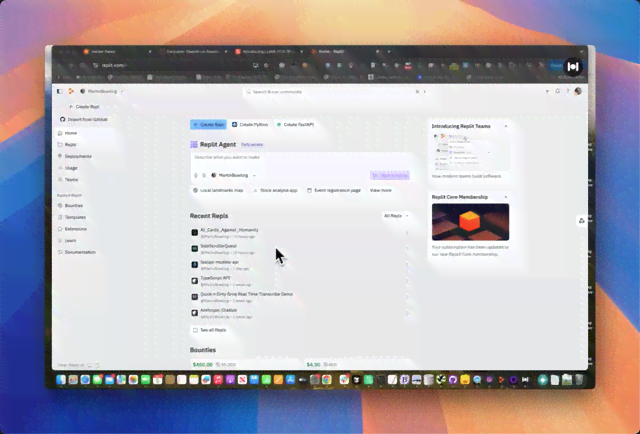The height and width of the screenshot is (434, 640).
Task: Click Create Repl in the sidebar
Action: click(x=84, y=107)
